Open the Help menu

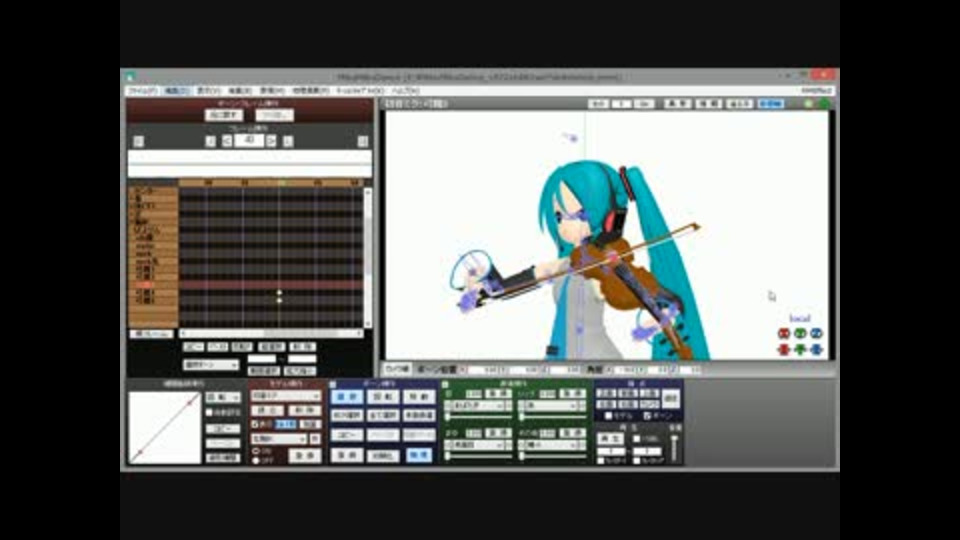[405, 91]
